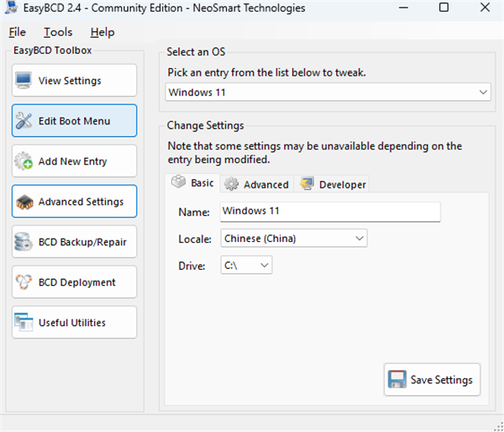Open the Help menu

(102, 32)
